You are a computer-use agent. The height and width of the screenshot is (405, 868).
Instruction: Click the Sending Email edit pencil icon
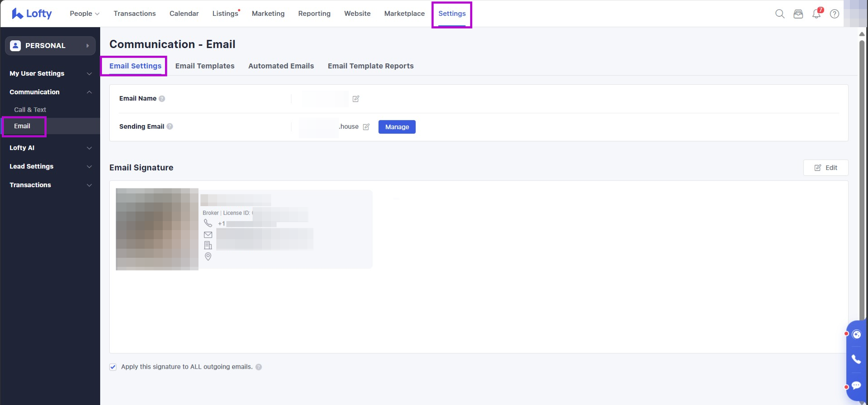pos(366,127)
